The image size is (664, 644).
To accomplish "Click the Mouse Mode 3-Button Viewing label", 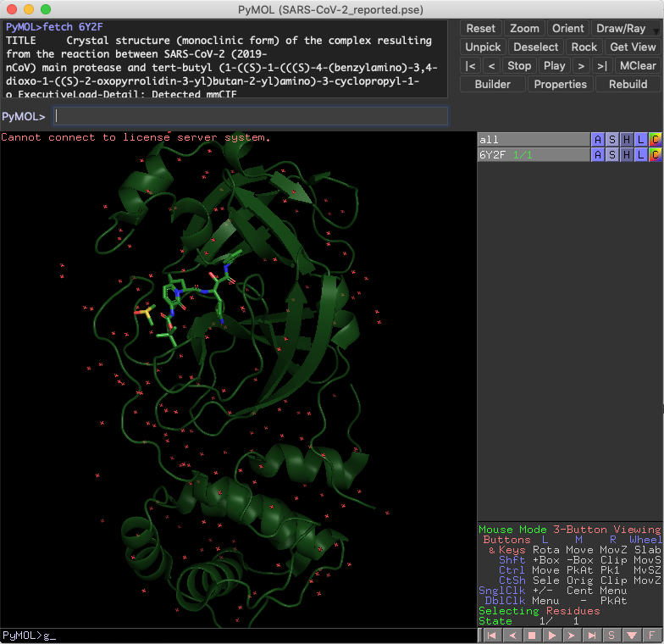I will click(x=569, y=529).
